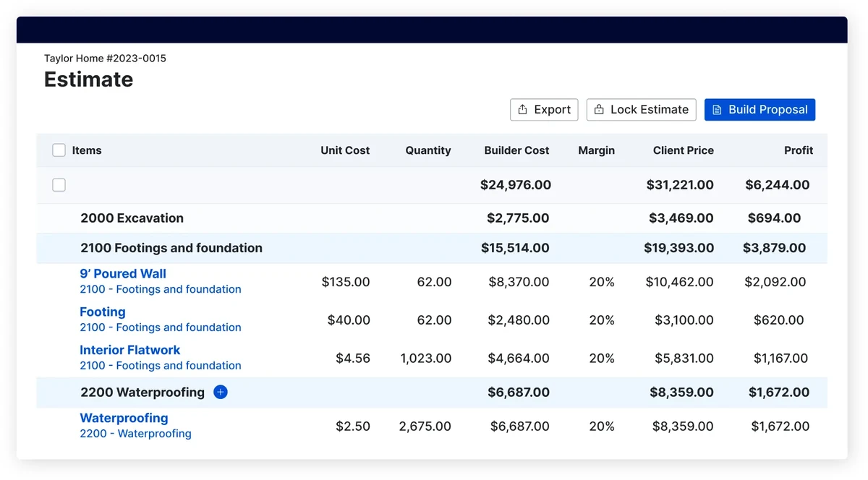The width and height of the screenshot is (868, 480).
Task: Open the Waterproofing line item link
Action: (124, 419)
